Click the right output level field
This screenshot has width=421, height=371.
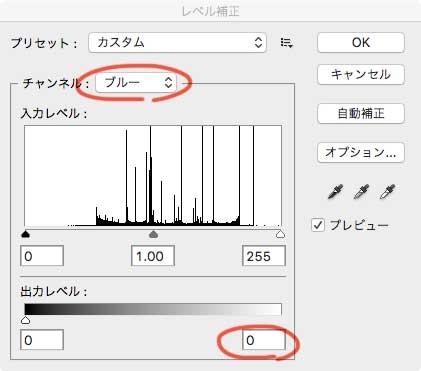point(264,340)
